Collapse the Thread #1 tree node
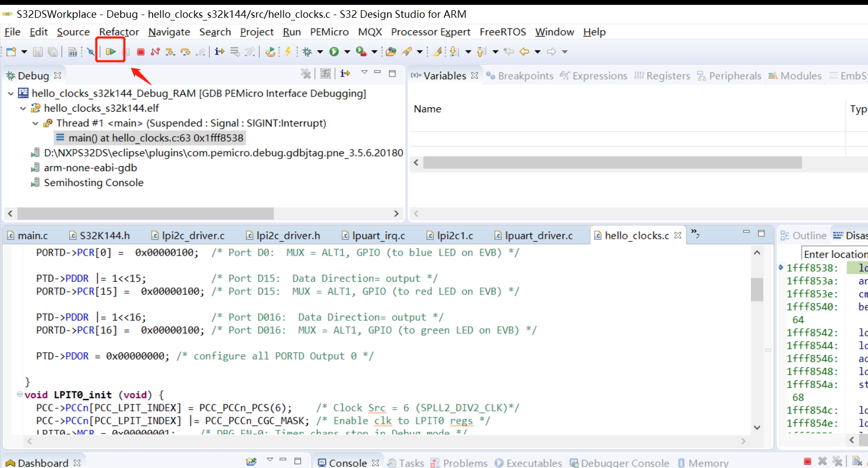This screenshot has width=868, height=468. pyautogui.click(x=36, y=123)
